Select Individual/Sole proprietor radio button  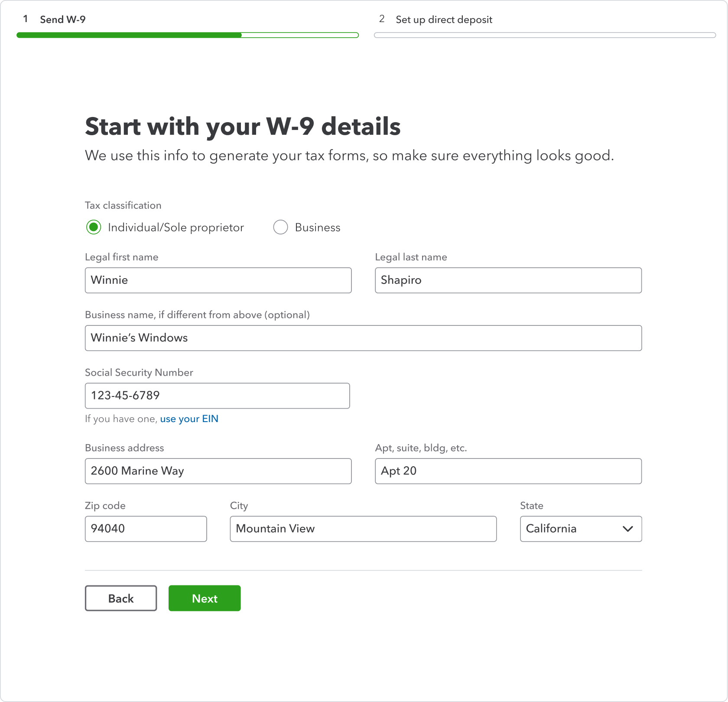click(x=94, y=227)
